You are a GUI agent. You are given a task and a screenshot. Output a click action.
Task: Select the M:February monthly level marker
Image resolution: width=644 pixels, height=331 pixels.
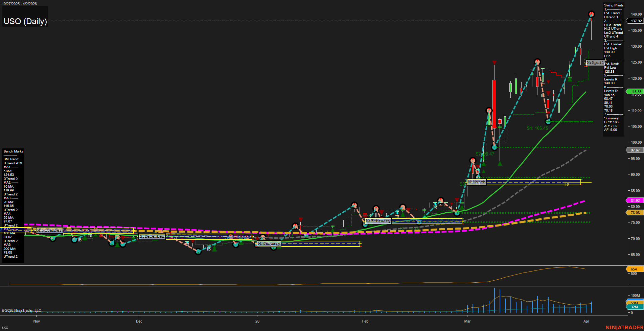click(378, 221)
